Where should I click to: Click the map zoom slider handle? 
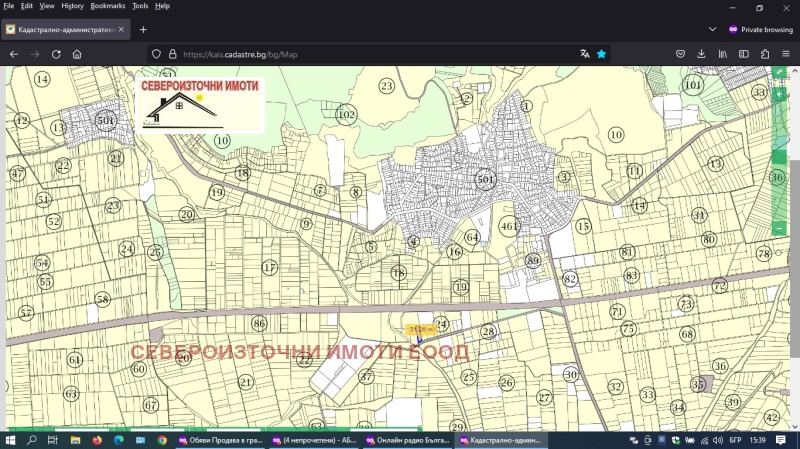[x=779, y=157]
